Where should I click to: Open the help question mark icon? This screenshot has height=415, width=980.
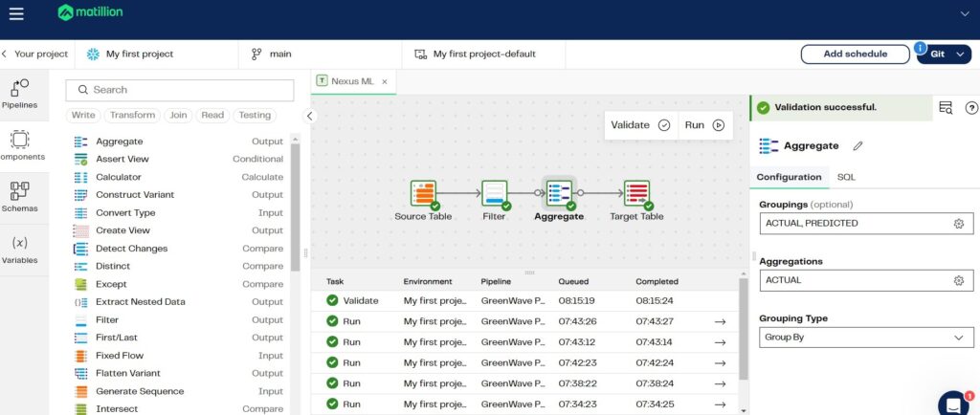coord(971,107)
